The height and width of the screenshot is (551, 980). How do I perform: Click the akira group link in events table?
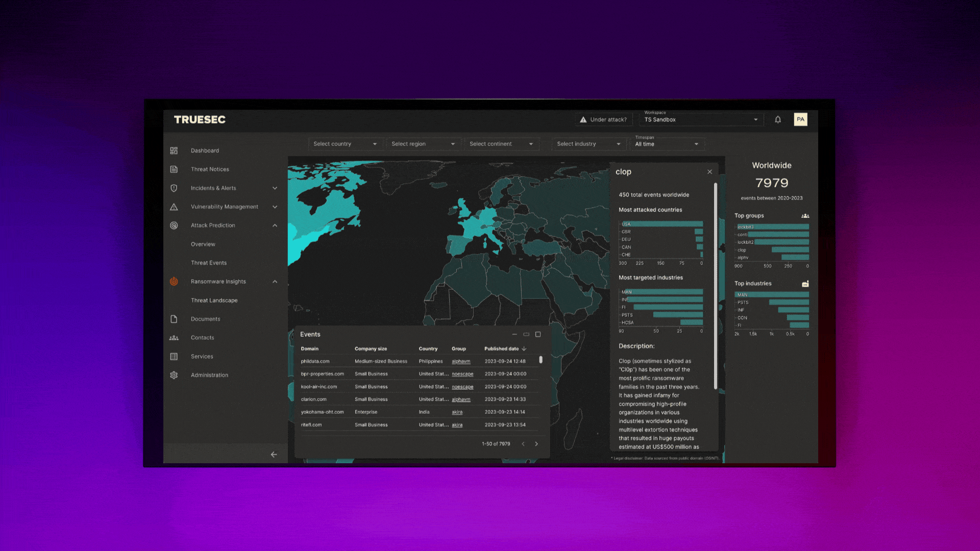[457, 412]
